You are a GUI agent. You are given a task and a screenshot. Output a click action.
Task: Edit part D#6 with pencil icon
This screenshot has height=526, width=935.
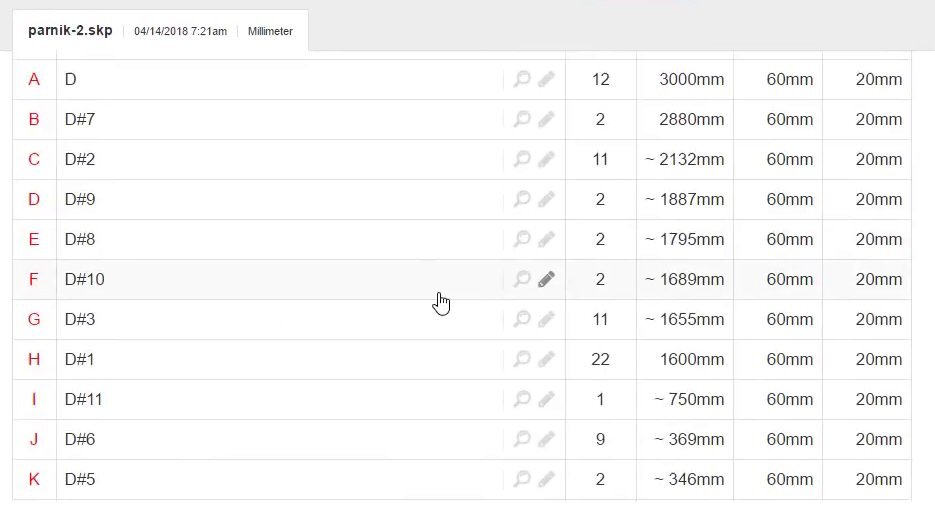(x=546, y=439)
